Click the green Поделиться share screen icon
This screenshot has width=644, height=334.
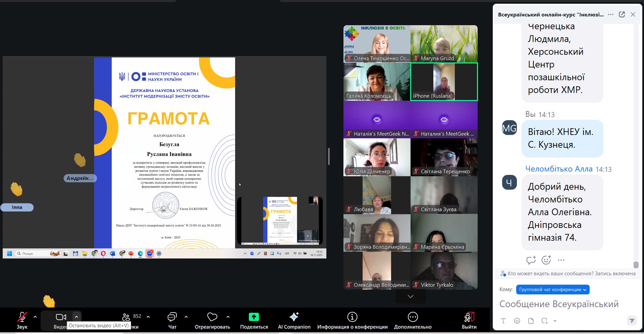point(254,317)
